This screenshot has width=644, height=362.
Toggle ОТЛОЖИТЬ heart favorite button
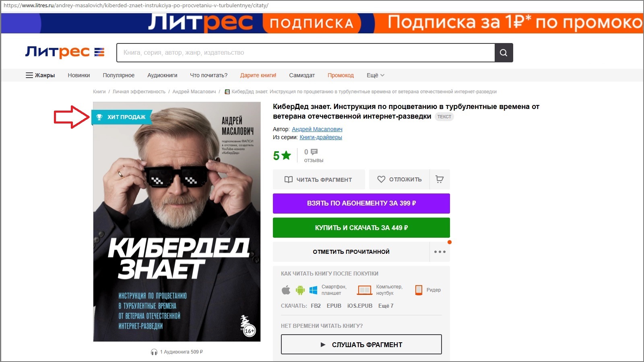point(399,179)
